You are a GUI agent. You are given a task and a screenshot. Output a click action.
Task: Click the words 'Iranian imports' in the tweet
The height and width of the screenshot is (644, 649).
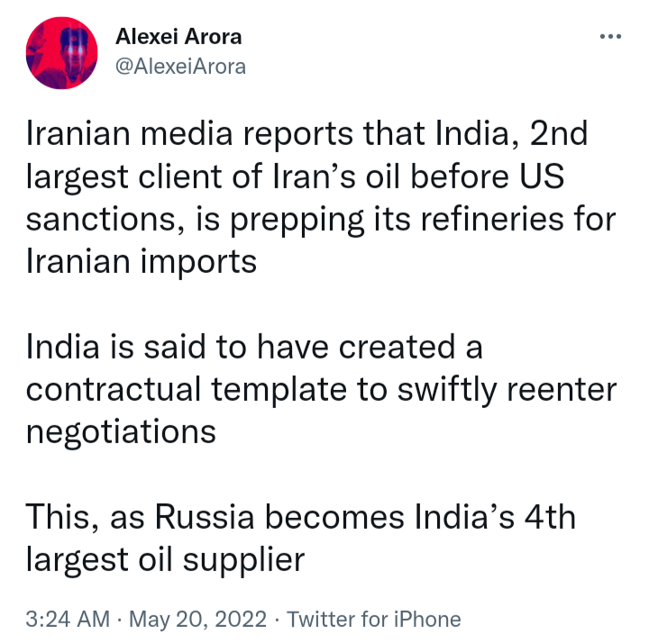coord(142,261)
